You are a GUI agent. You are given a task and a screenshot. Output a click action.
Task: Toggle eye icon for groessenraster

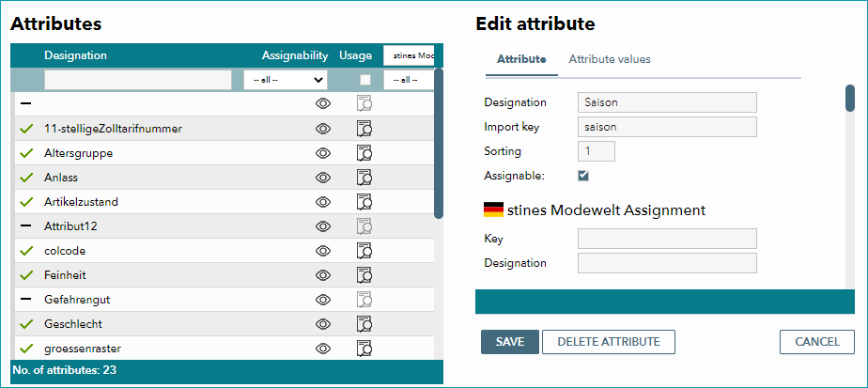coord(323,349)
